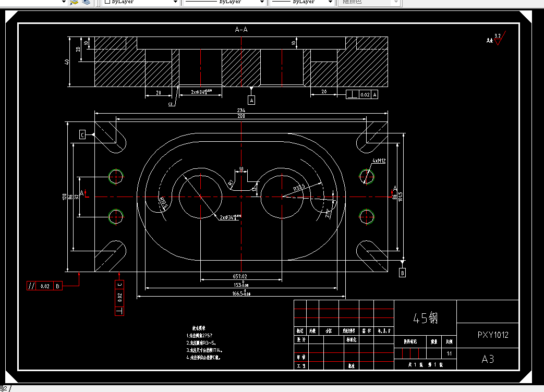Click the PXY1012 drawing number cell
Screen dimensions: 544x392
[x=493, y=335]
